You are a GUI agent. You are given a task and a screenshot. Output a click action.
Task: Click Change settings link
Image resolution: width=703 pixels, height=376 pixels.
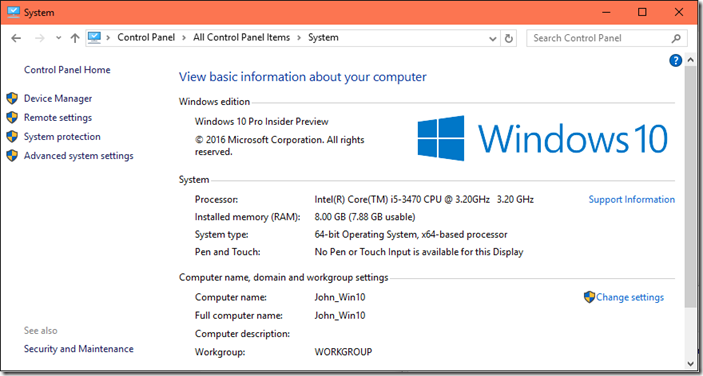(x=630, y=298)
